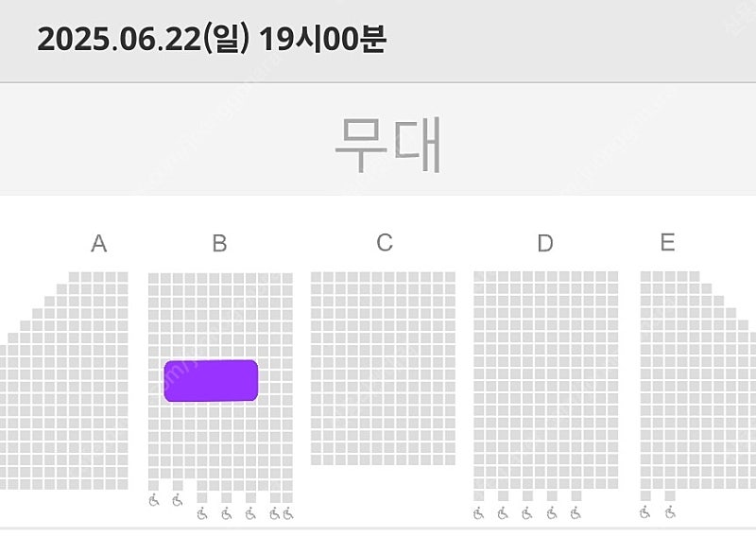
Task: Select leftmost wheelchair icon under section B
Action: pos(154,500)
